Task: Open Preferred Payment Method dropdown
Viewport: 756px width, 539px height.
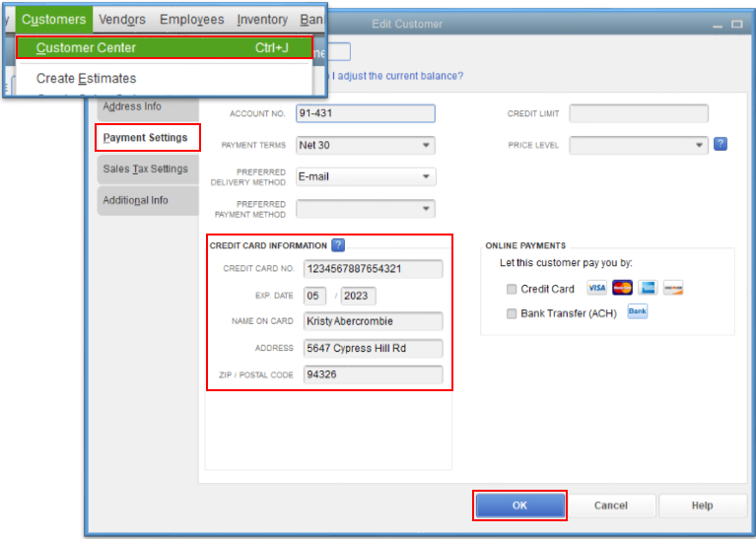Action: pos(366,209)
